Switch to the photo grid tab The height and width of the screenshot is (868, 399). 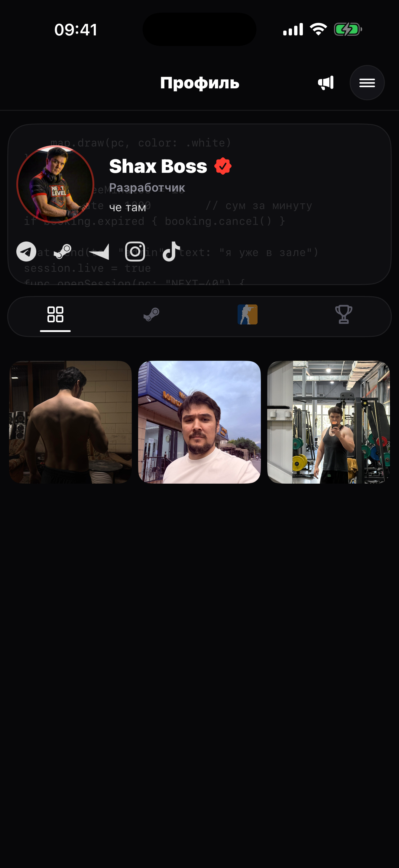tap(56, 314)
